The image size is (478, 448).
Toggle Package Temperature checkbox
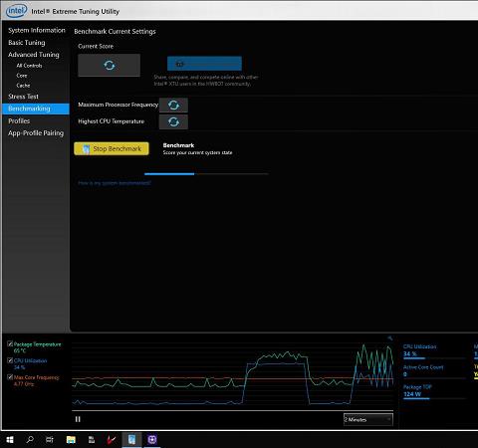[10, 343]
